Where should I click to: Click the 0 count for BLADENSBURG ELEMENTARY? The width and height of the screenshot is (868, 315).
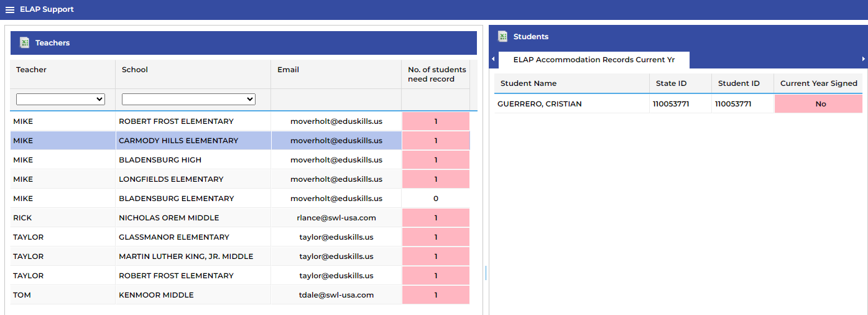pyautogui.click(x=436, y=199)
